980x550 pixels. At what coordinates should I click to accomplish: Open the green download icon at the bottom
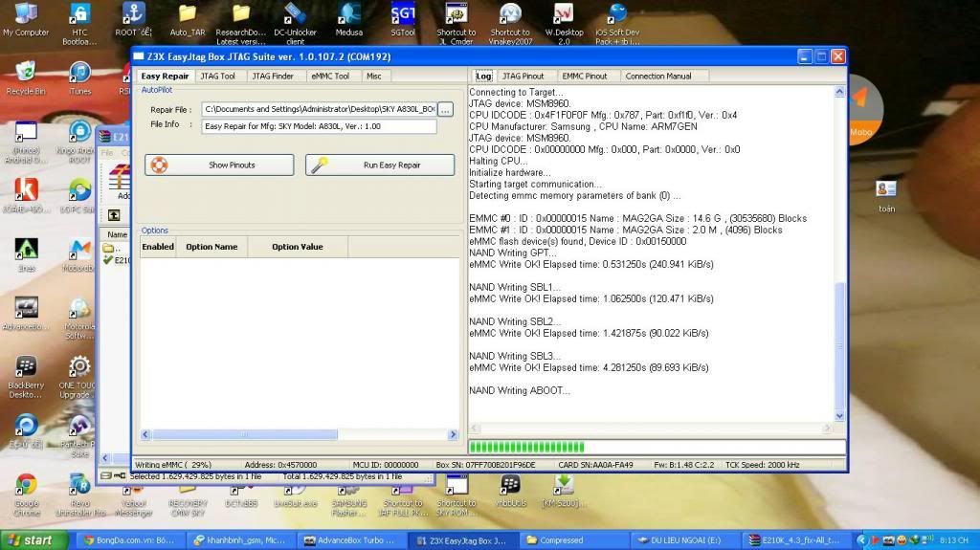564,490
